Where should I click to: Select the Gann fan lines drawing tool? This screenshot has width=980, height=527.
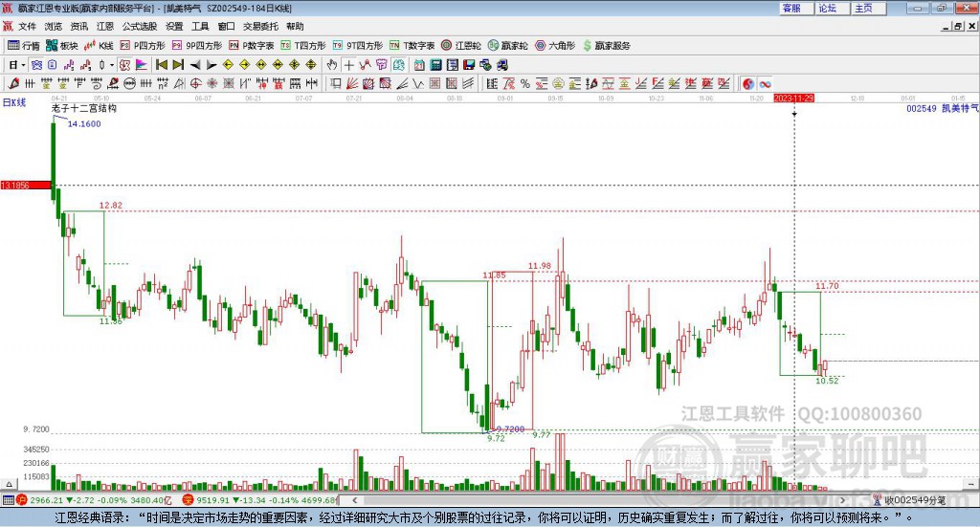click(351, 83)
